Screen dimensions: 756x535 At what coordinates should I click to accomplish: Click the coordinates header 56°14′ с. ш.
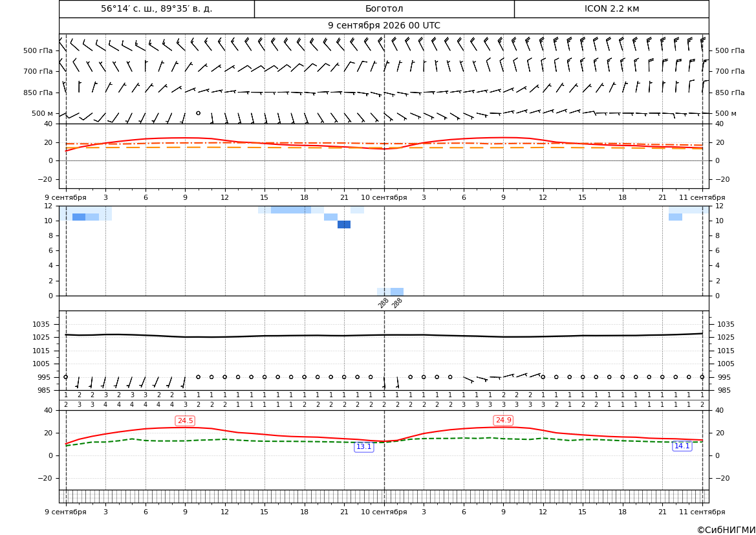157,8
